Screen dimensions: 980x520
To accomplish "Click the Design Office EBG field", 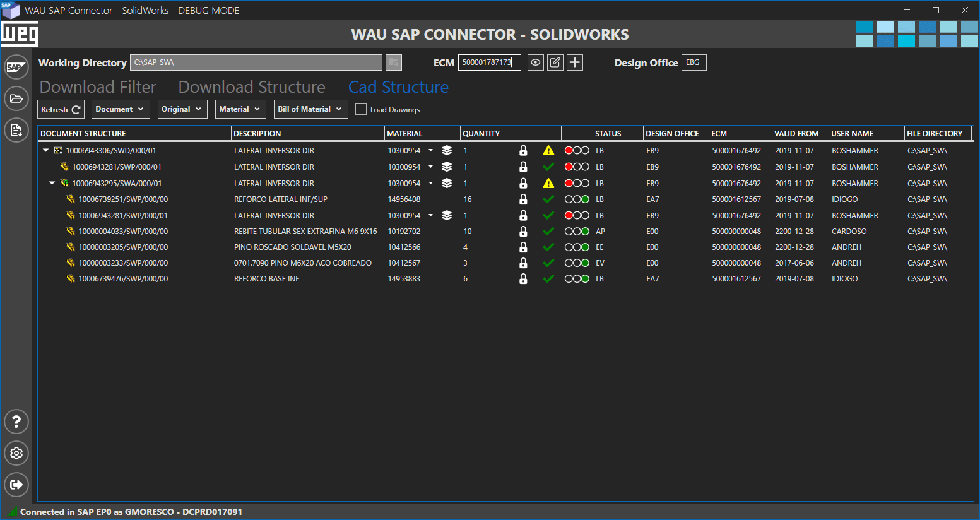I will pyautogui.click(x=694, y=62).
